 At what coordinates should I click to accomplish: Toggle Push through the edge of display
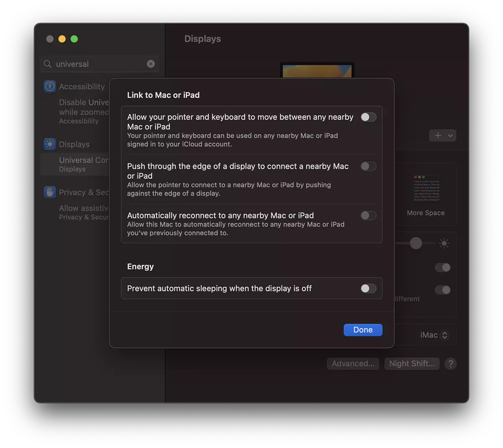tap(368, 166)
